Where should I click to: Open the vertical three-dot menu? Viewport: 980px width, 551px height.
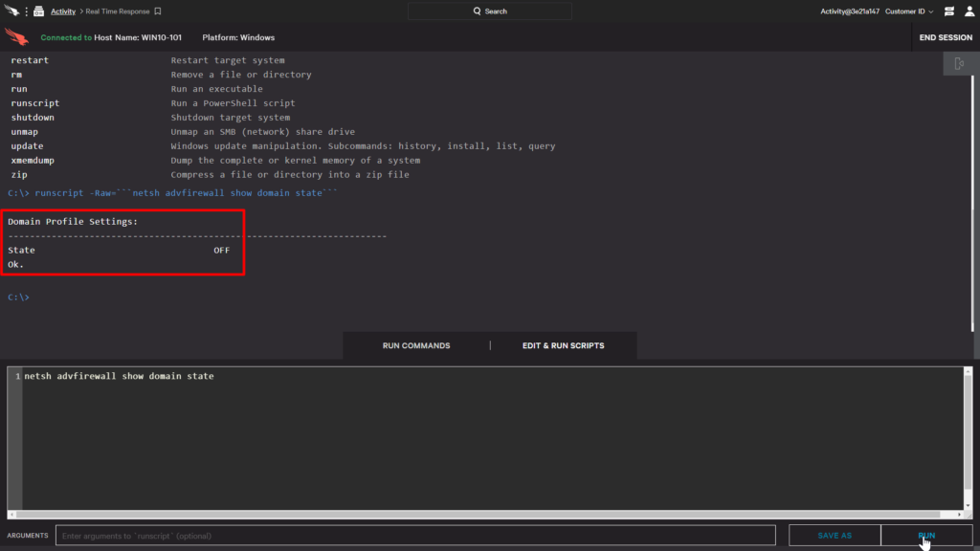pyautogui.click(x=26, y=11)
